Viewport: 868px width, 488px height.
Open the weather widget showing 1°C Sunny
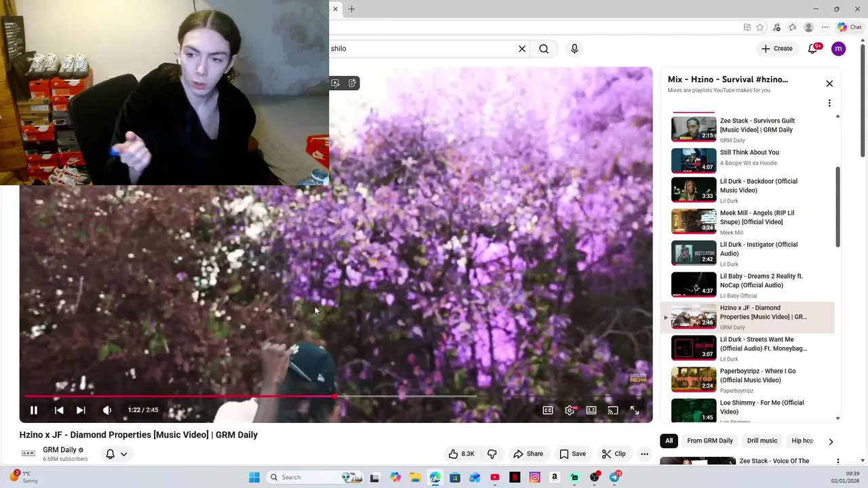point(24,477)
